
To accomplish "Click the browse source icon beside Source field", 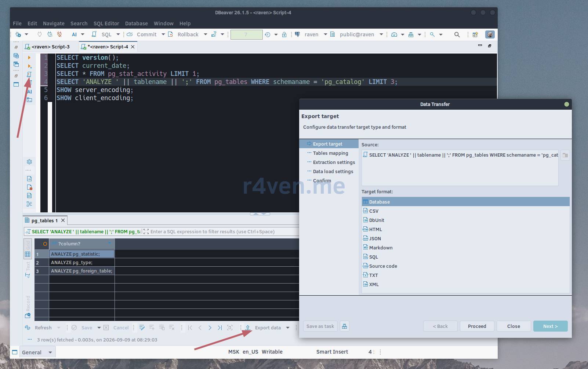I will click(x=565, y=155).
